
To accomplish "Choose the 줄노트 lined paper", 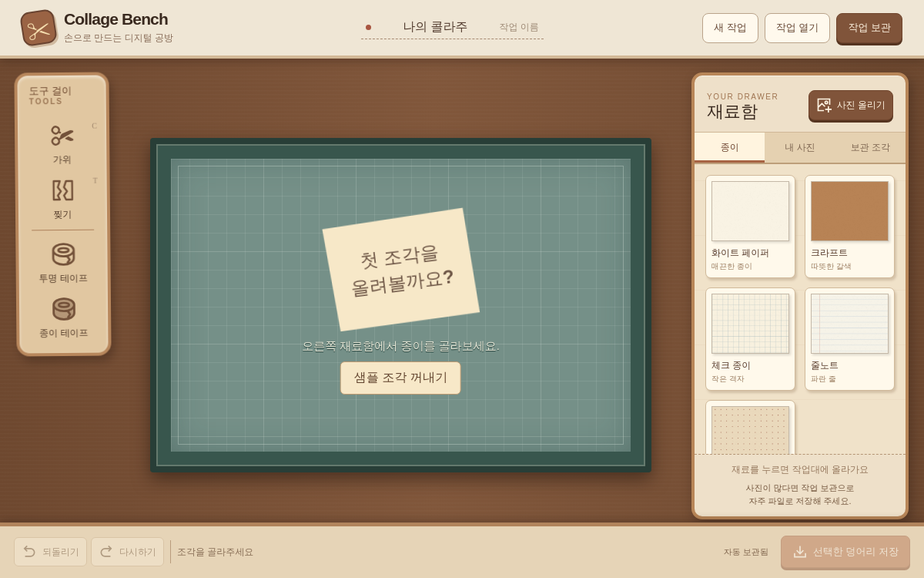I will (x=849, y=339).
